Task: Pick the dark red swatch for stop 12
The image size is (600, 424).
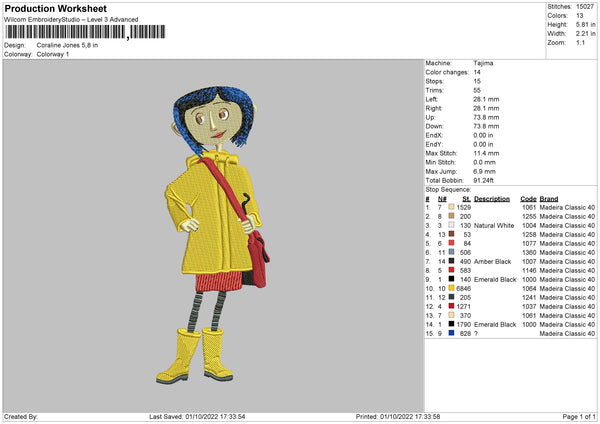Action: coord(451,306)
